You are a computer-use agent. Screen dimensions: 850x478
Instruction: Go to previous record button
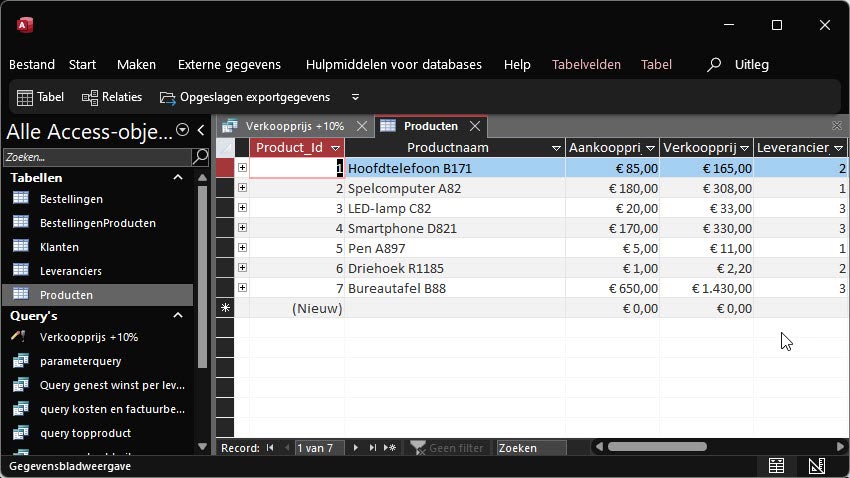click(x=287, y=448)
